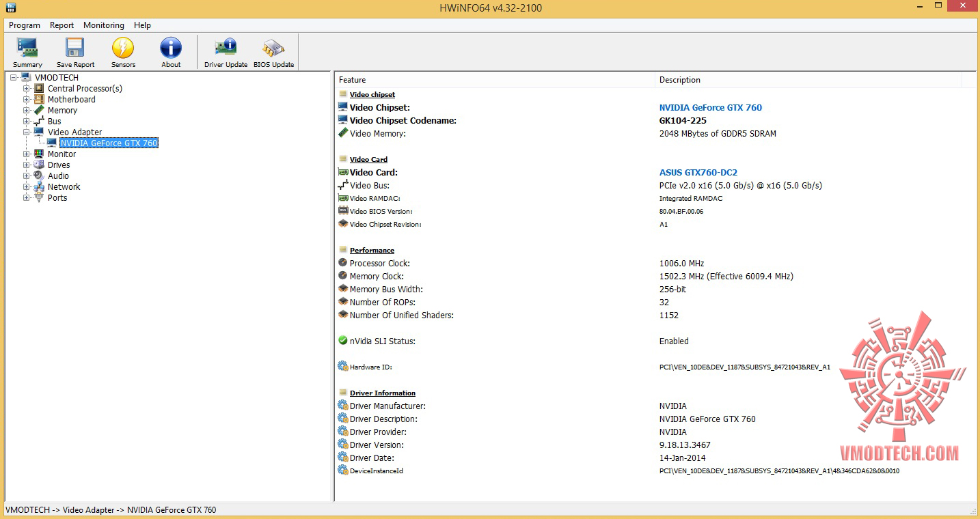Open the Help menu
Image resolution: width=980 pixels, height=519 pixels.
[142, 25]
